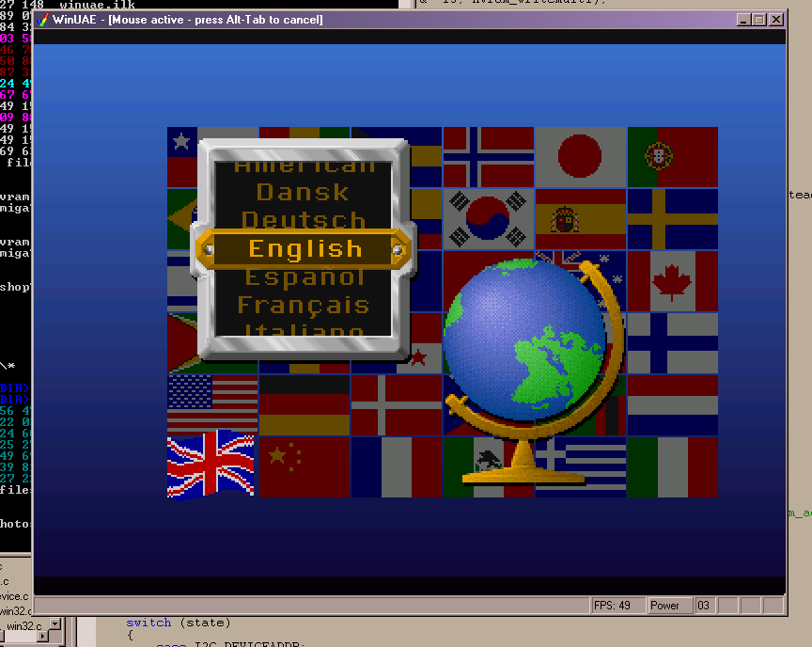Click the Norwegian flag

489,157
